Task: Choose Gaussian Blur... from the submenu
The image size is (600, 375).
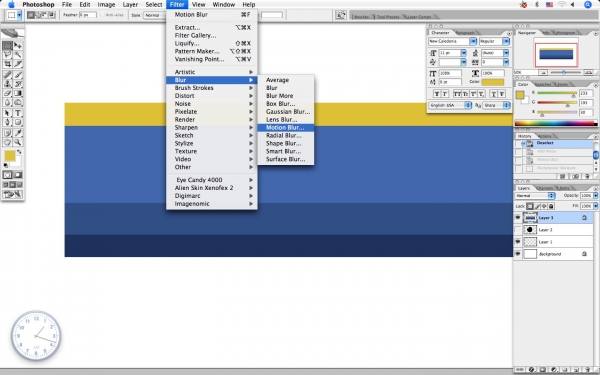Action: pos(288,112)
